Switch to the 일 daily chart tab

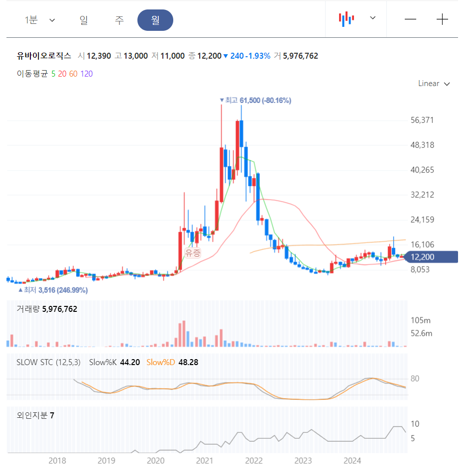click(84, 20)
